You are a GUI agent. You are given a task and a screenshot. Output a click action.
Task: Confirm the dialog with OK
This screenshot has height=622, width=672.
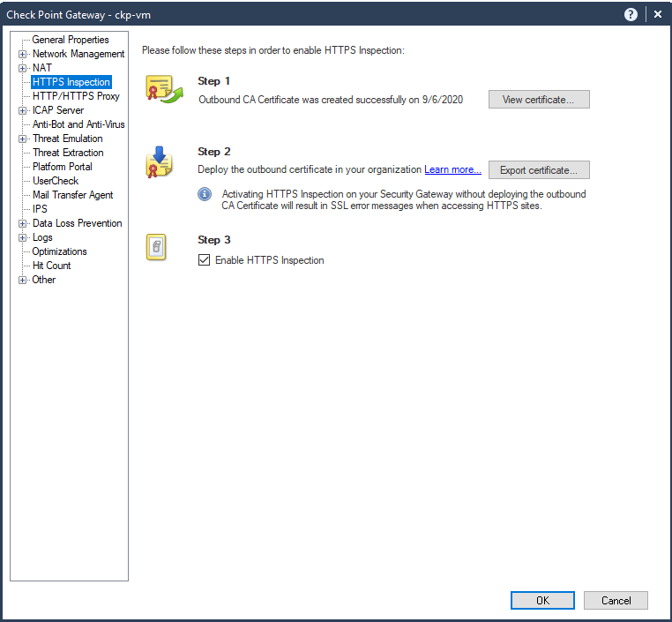(x=542, y=600)
